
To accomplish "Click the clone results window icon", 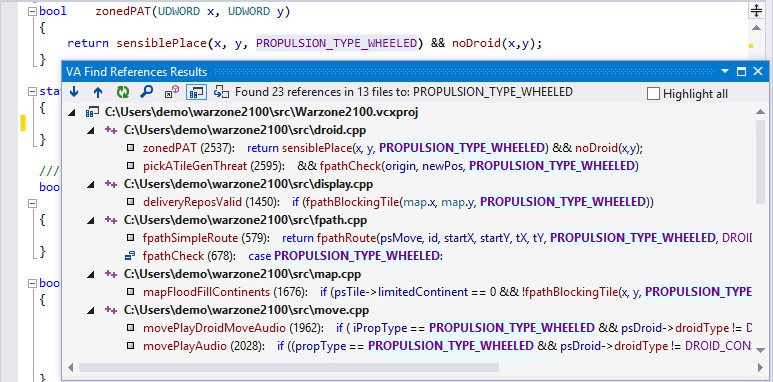I will pyautogui.click(x=221, y=92).
